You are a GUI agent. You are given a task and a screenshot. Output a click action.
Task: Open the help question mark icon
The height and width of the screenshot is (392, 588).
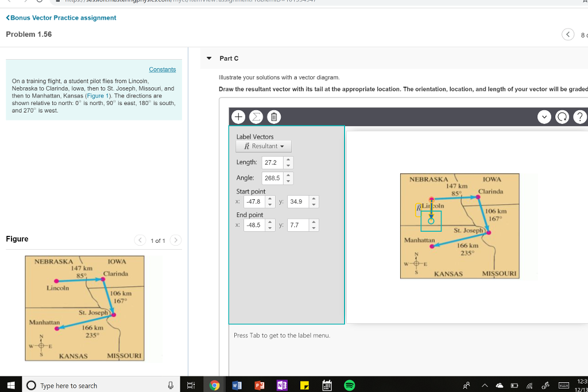580,117
